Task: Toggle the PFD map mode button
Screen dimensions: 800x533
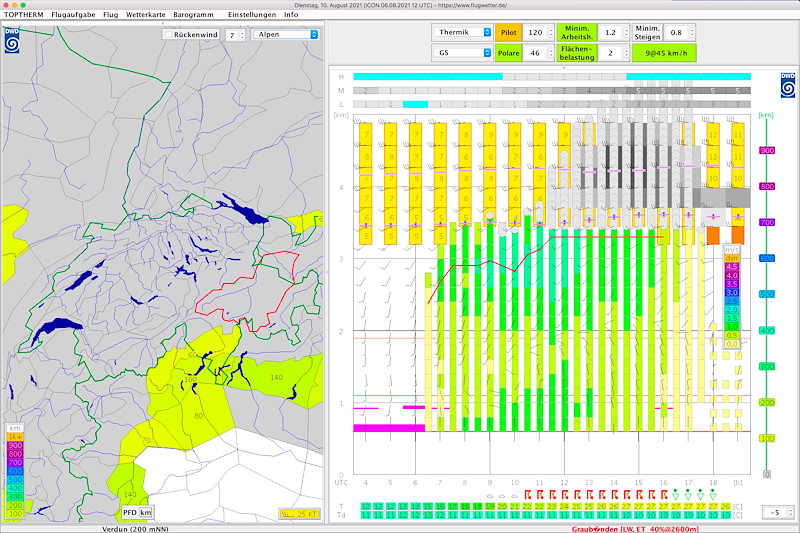Action: 130,512
